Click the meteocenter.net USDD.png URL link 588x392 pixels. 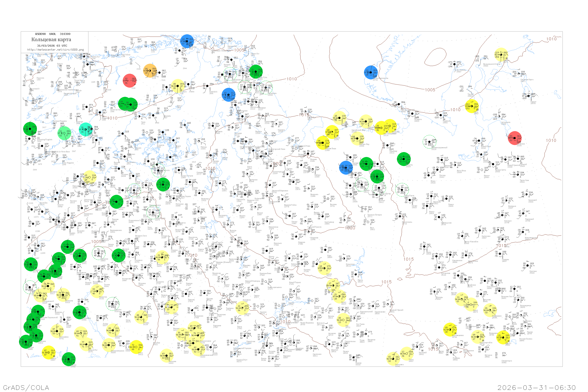point(55,50)
